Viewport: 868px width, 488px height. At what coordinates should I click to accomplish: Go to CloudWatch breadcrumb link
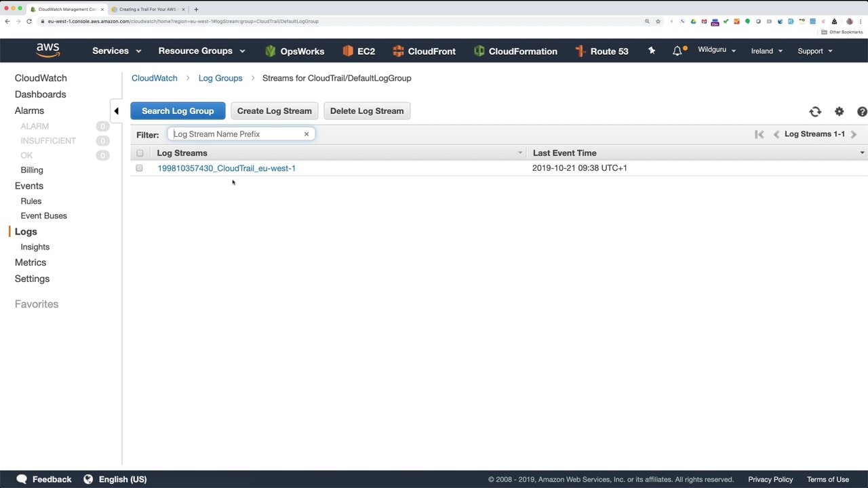[x=155, y=78]
